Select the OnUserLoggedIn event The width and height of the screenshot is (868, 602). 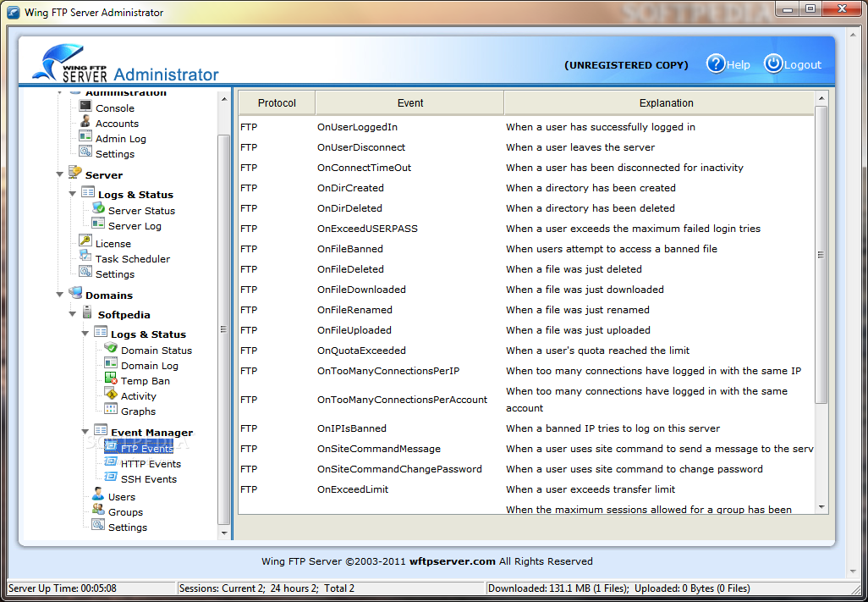point(357,127)
